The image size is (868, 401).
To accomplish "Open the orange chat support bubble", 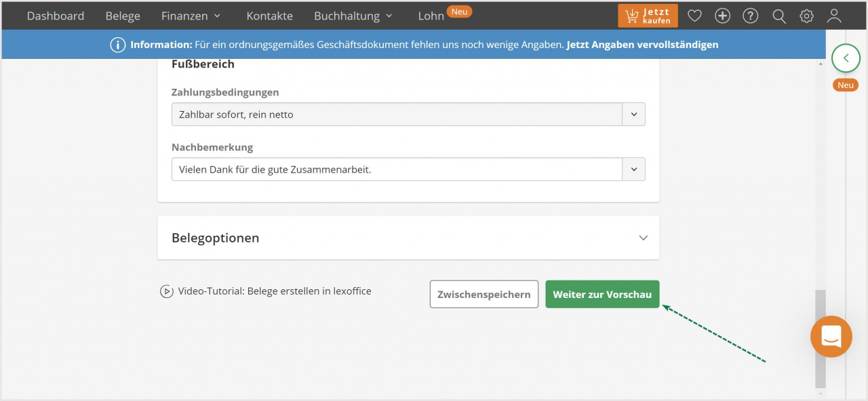I will pyautogui.click(x=831, y=337).
